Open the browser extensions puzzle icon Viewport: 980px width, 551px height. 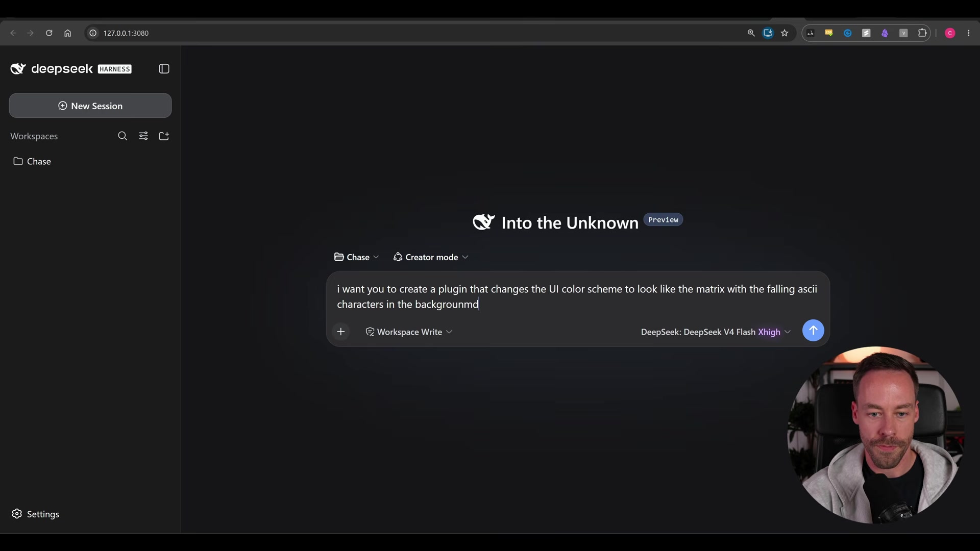pos(922,33)
